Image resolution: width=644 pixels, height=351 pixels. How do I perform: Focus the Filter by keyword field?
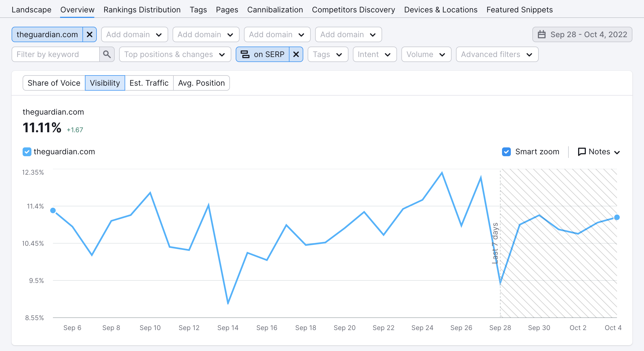(56, 54)
